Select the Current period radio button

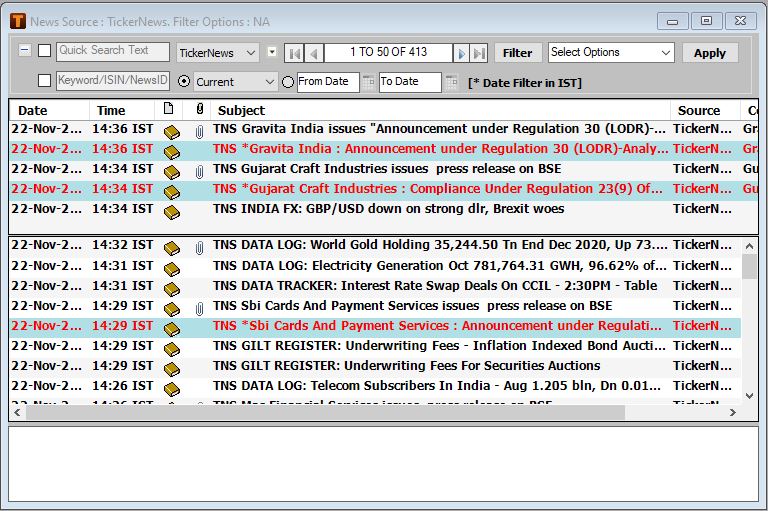click(184, 81)
